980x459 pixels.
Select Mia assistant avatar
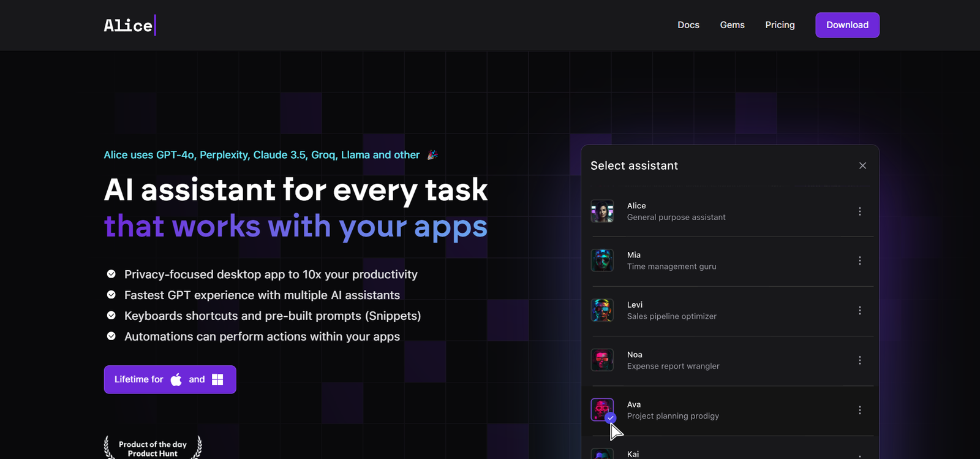pyautogui.click(x=602, y=260)
